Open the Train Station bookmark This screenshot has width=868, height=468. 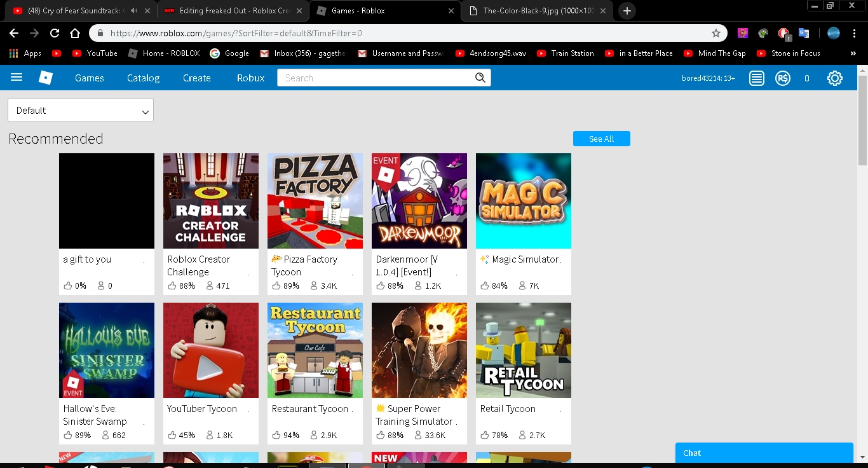coord(566,53)
